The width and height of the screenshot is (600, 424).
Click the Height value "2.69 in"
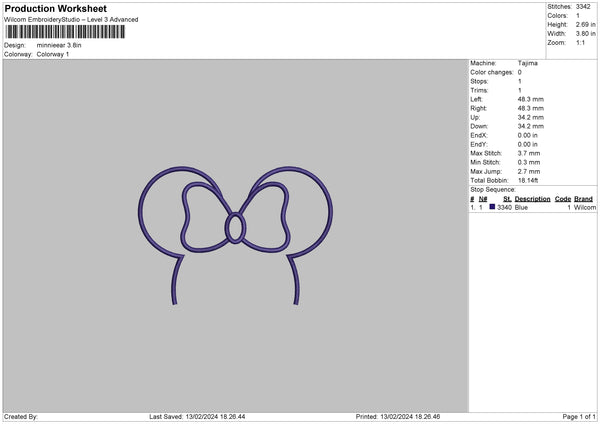pos(585,24)
